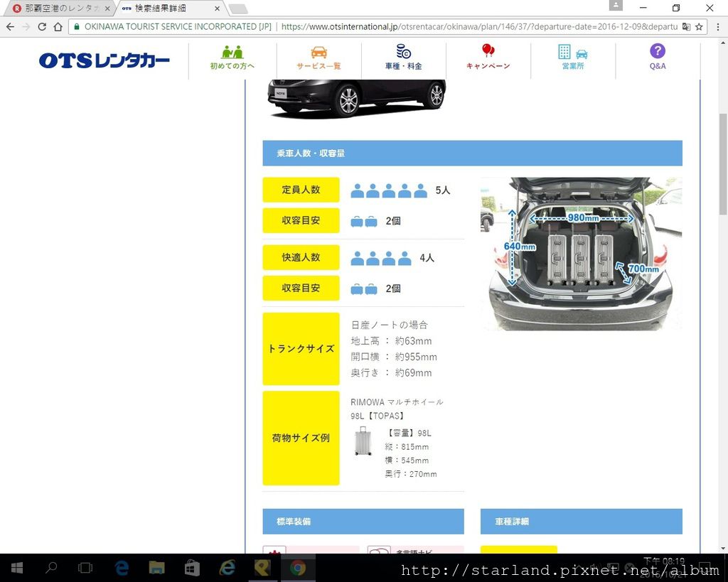Open the Chrome three-dot menu
Screen dimensions: 728x582
tap(718, 27)
